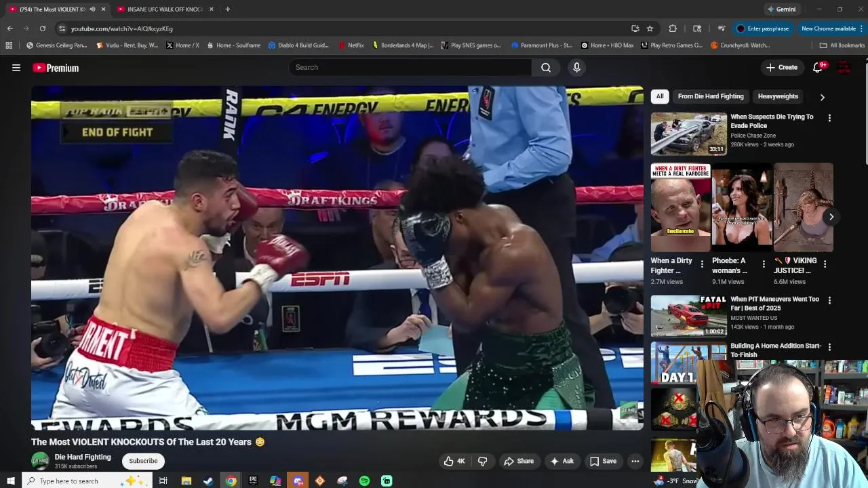
Task: Open a new Chrome tab
Action: 228,9
